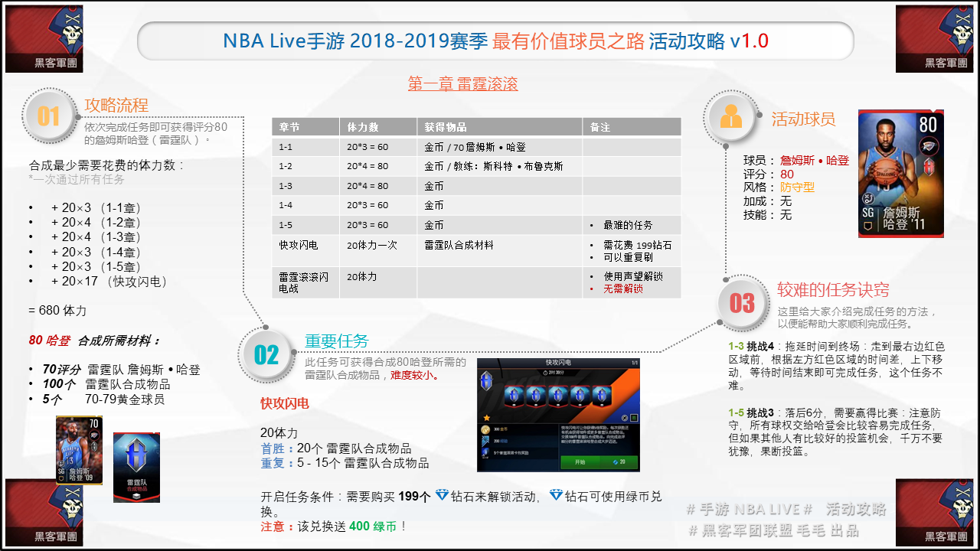Open the 第一章 雷霆滚滚 chapter link

point(463,84)
